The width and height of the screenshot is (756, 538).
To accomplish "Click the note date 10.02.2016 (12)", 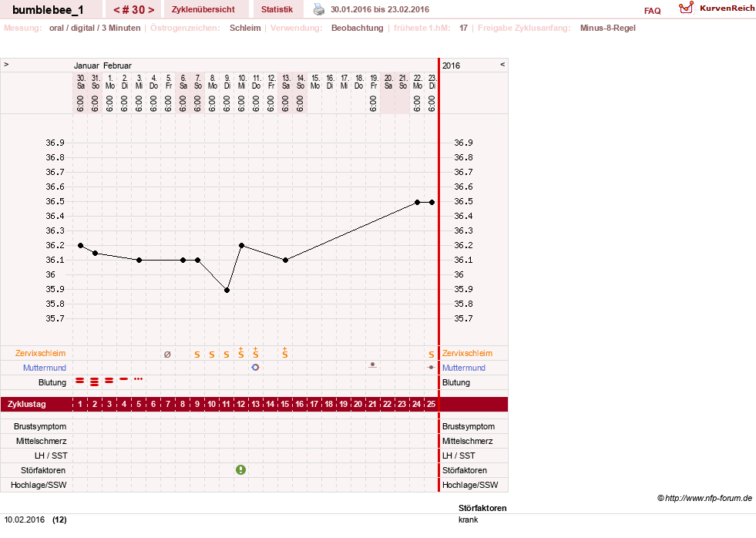I will pyautogui.click(x=35, y=520).
